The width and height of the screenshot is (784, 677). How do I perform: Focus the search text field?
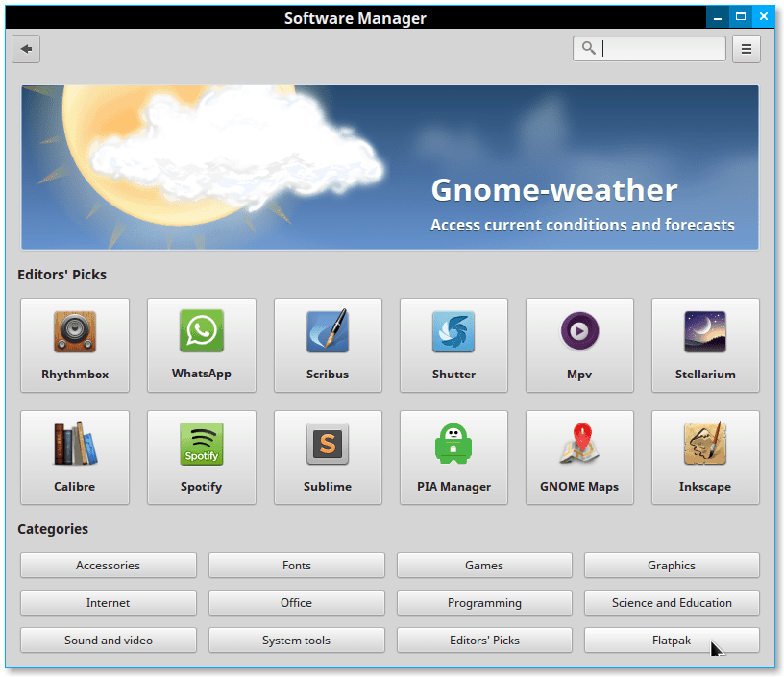coord(649,48)
